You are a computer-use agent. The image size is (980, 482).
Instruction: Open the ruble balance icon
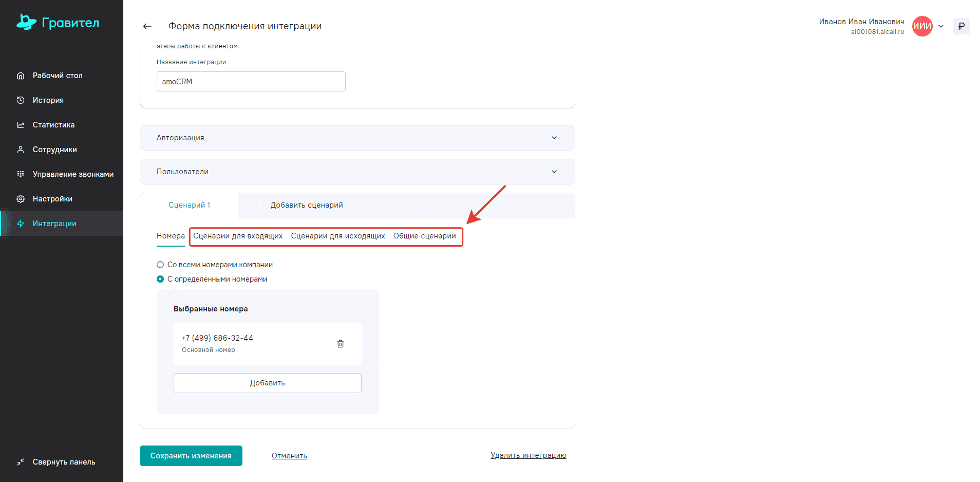click(x=961, y=26)
